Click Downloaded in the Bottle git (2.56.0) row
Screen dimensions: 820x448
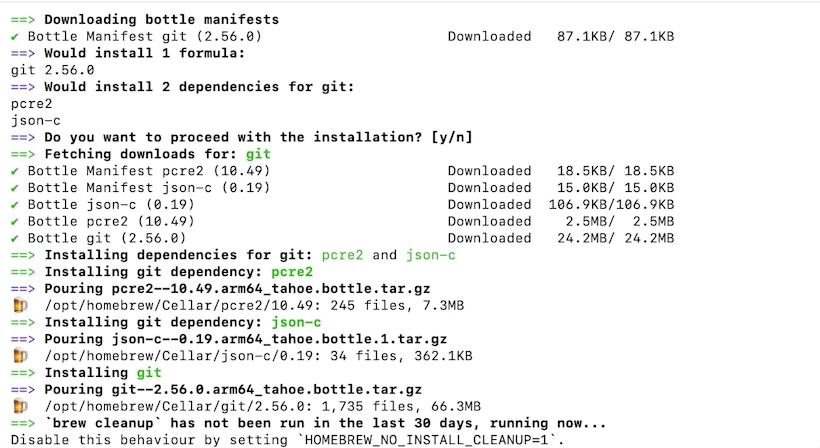tap(489, 238)
